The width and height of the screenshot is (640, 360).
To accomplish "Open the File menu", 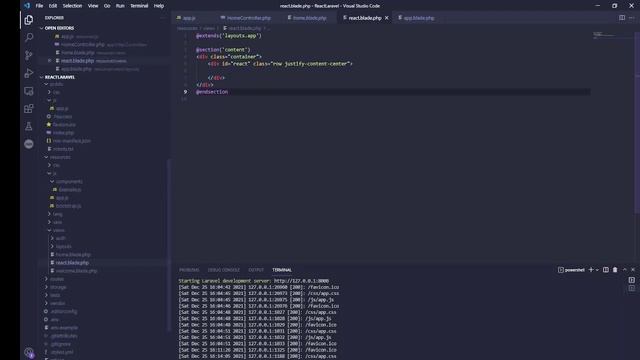I will (39, 6).
